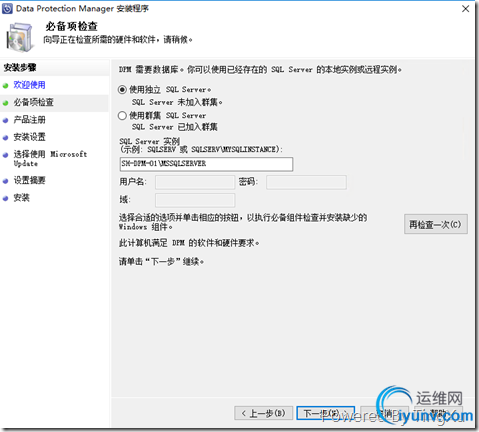479x432 pixels.
Task: Select the 安装设置 step
Action: (29, 137)
